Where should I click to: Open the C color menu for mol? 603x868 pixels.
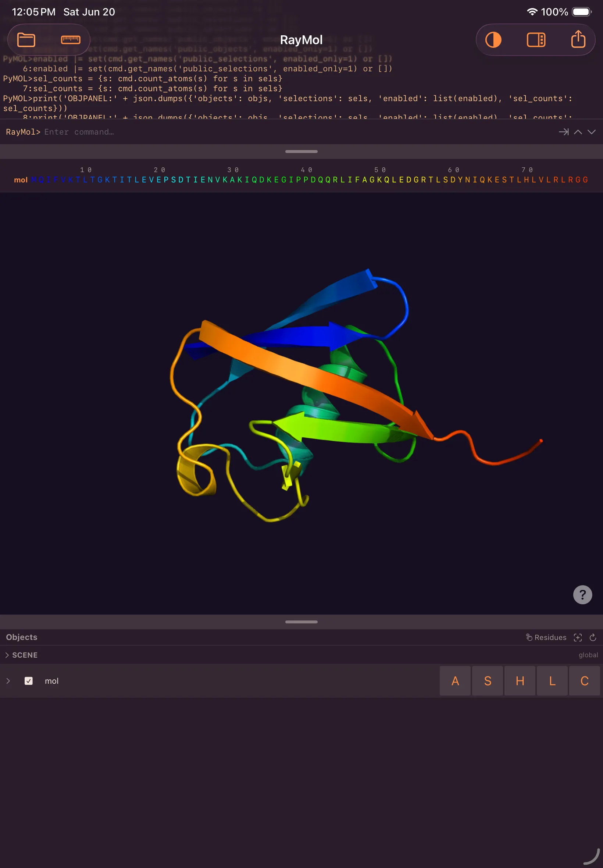point(585,681)
